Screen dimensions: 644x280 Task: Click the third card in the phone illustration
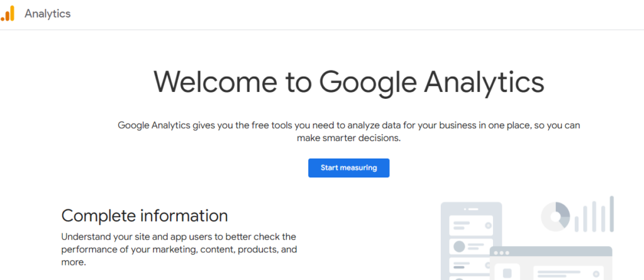469,266
